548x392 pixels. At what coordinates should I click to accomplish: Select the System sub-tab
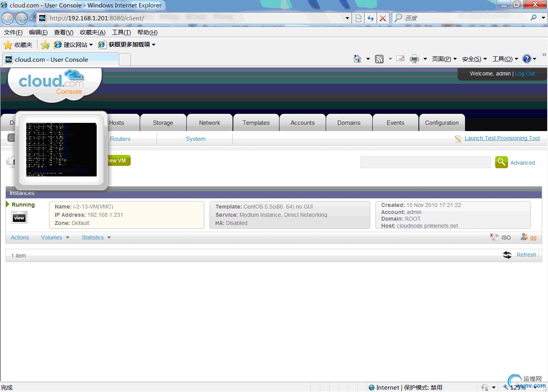click(196, 139)
